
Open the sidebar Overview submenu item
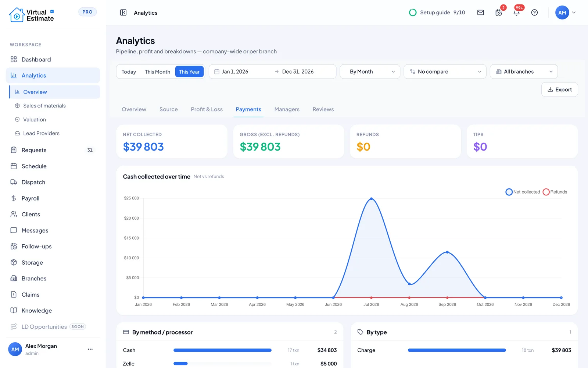tap(54, 92)
